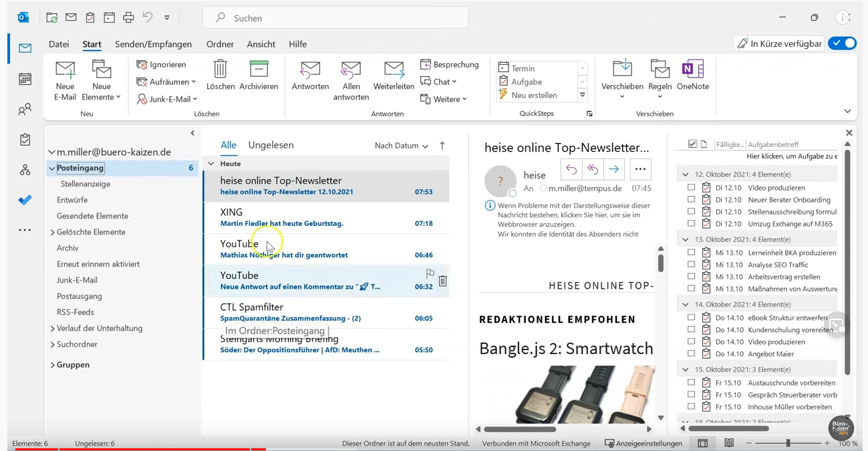This screenshot has height=451, width=868.
Task: Check off task Austauschrunde vorbereiten
Action: pyautogui.click(x=691, y=383)
